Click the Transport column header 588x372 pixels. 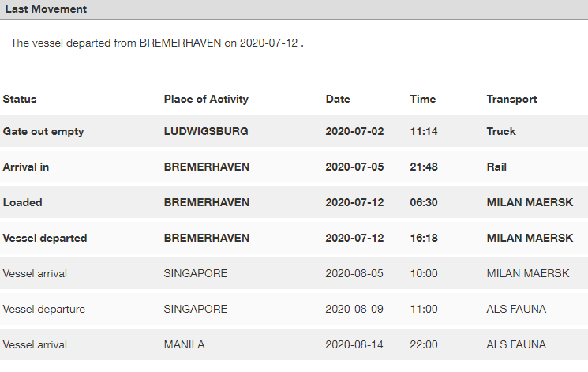(x=511, y=99)
